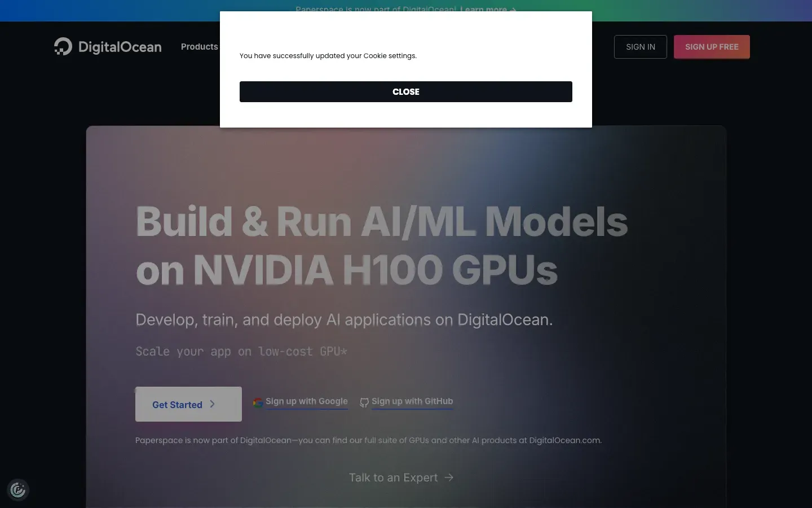The width and height of the screenshot is (812, 508).
Task: Click 'Paperspace is now part of DigitalOcean—you' paragraph
Action: (368, 440)
